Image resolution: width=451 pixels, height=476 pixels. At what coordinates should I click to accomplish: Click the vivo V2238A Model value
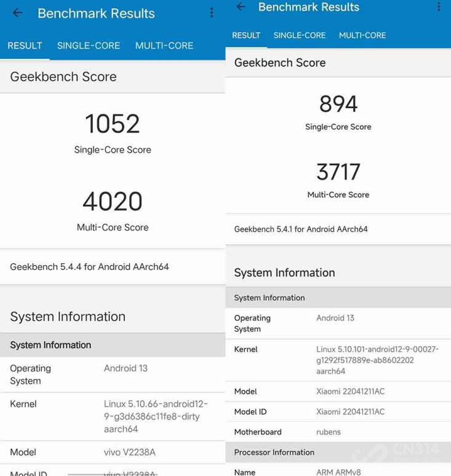(x=130, y=452)
